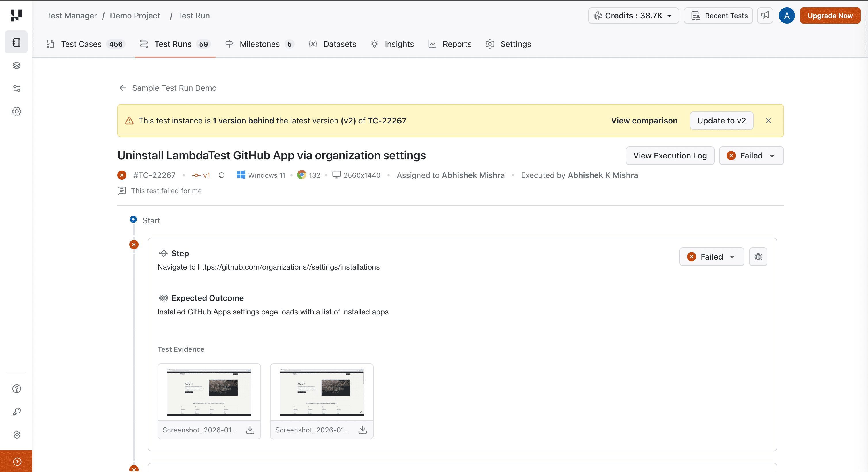Click the refresh icon next to v1
The width and height of the screenshot is (868, 472).
(x=221, y=175)
